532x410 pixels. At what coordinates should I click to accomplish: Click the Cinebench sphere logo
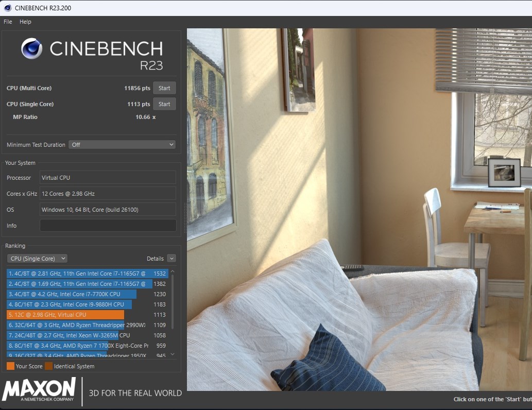(31, 48)
